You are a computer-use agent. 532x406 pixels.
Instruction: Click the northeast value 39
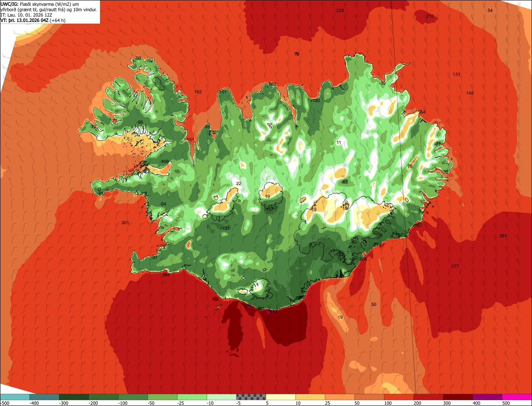pos(383,83)
